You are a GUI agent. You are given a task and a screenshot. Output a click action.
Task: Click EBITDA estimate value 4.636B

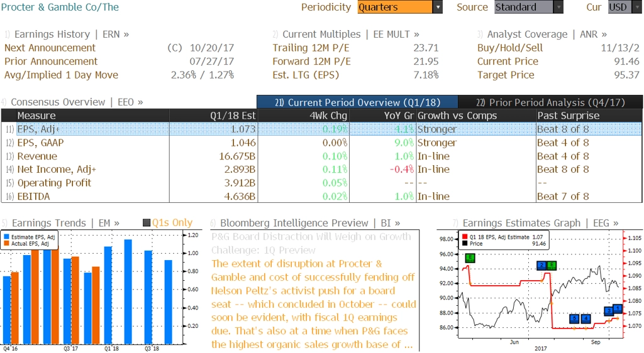pos(240,197)
